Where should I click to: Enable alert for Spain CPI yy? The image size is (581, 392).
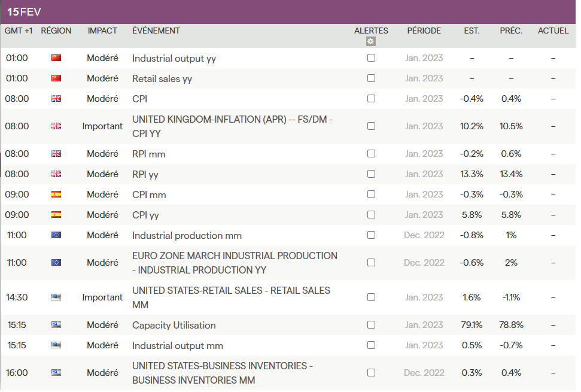[371, 215]
